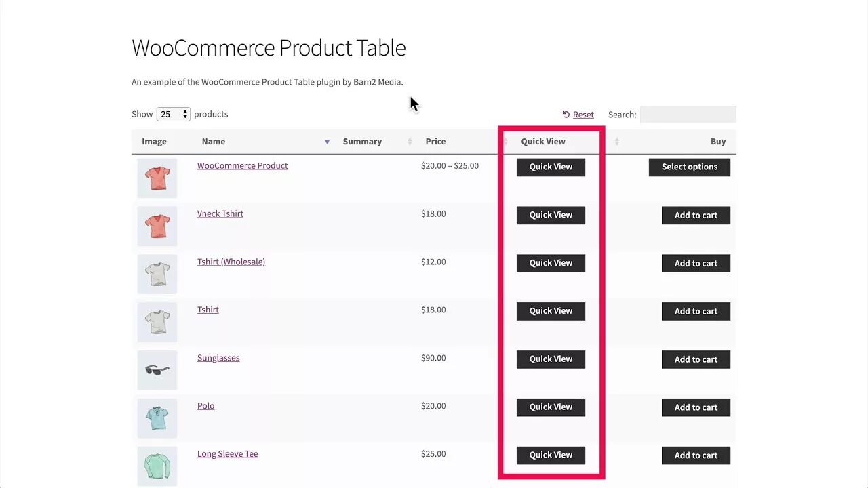Screen dimensions: 868x488
Task: Sort by Name column arrow
Action: [x=327, y=142]
